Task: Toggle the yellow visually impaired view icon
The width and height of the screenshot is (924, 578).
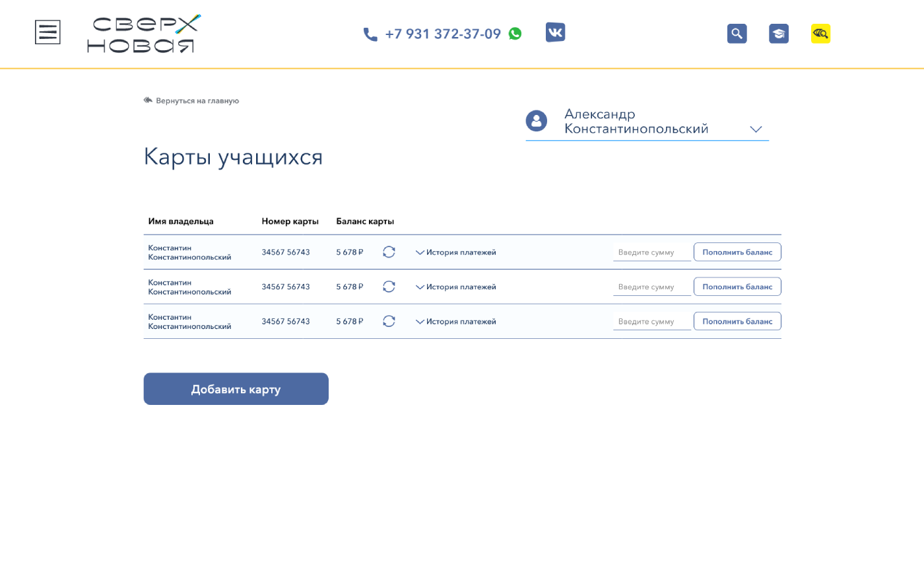Action: coord(821,34)
